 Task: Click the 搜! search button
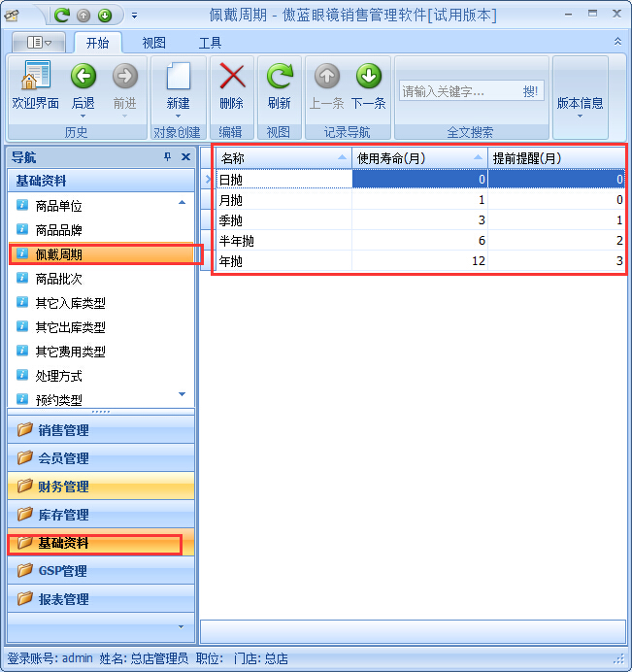(531, 91)
